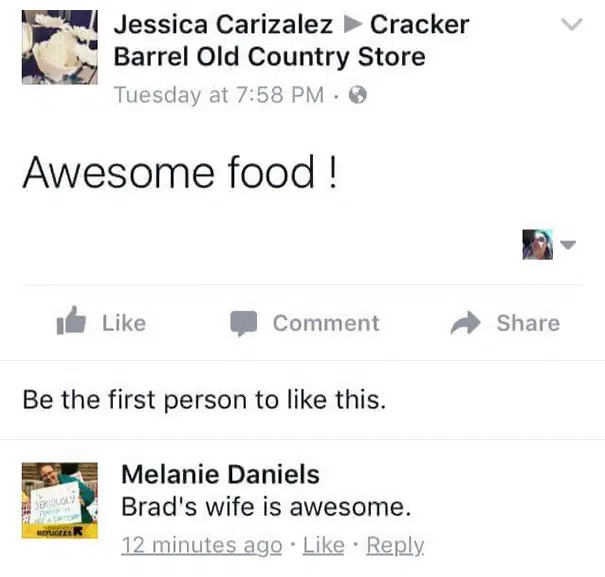Click the arrow between poster and page names
The width and height of the screenshot is (605, 577).
click(x=342, y=25)
